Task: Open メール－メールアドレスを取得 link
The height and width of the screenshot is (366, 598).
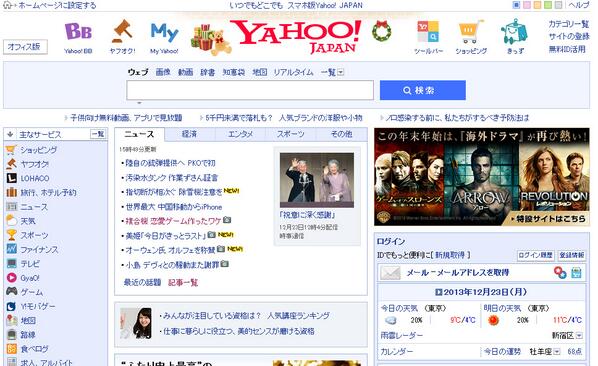Action: point(458,273)
